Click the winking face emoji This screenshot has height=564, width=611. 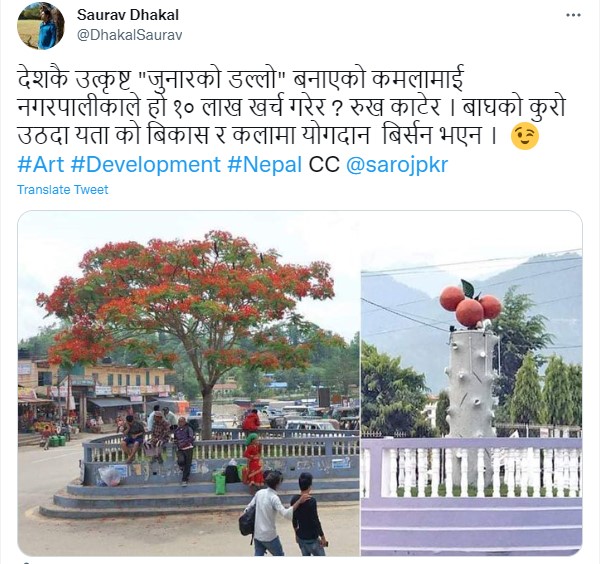(x=524, y=137)
